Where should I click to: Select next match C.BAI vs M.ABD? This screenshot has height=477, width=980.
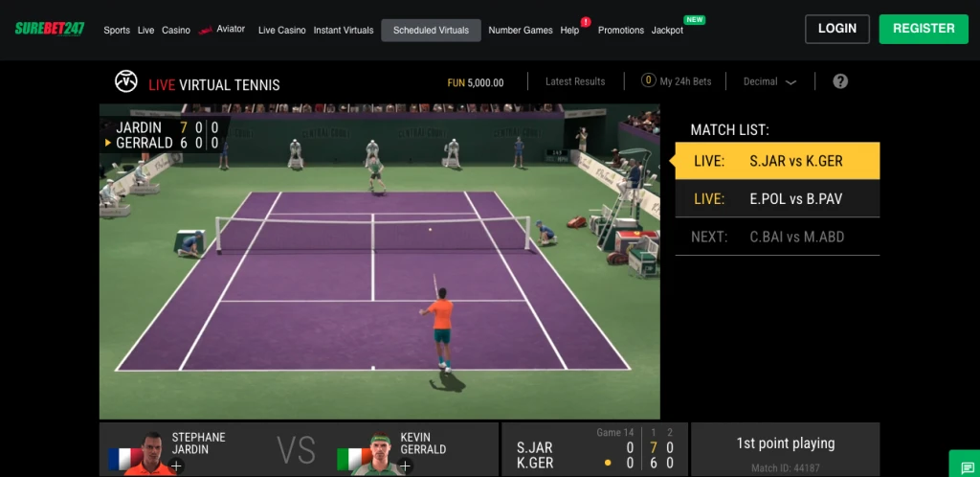(x=777, y=237)
